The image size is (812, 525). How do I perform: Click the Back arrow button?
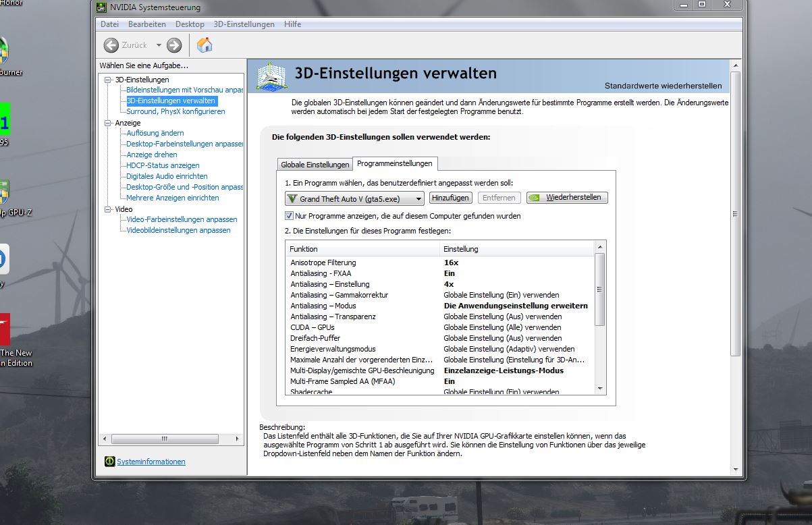coord(111,45)
